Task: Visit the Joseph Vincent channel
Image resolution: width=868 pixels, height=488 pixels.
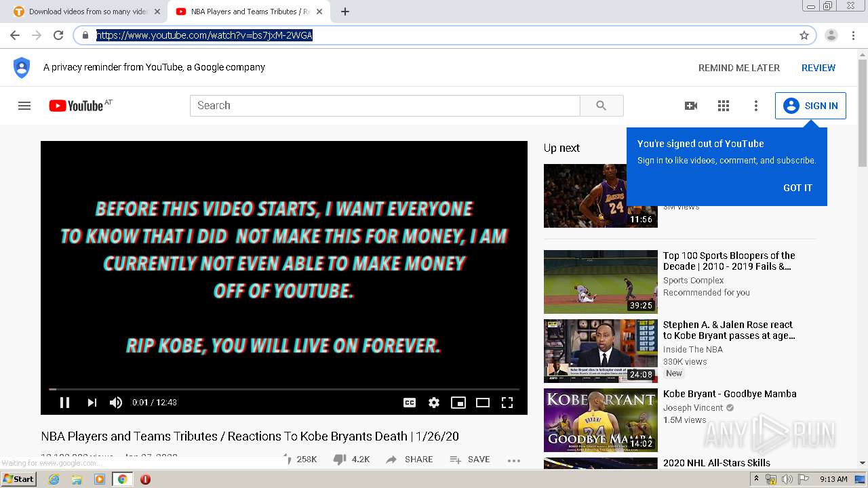Action: (x=693, y=408)
